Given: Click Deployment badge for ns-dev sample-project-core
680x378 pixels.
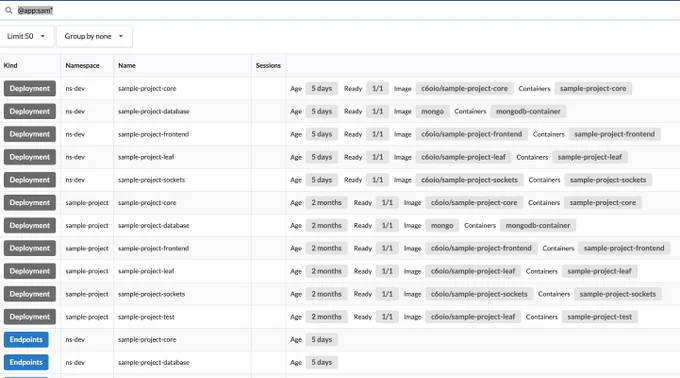Looking at the screenshot, I should coord(30,88).
